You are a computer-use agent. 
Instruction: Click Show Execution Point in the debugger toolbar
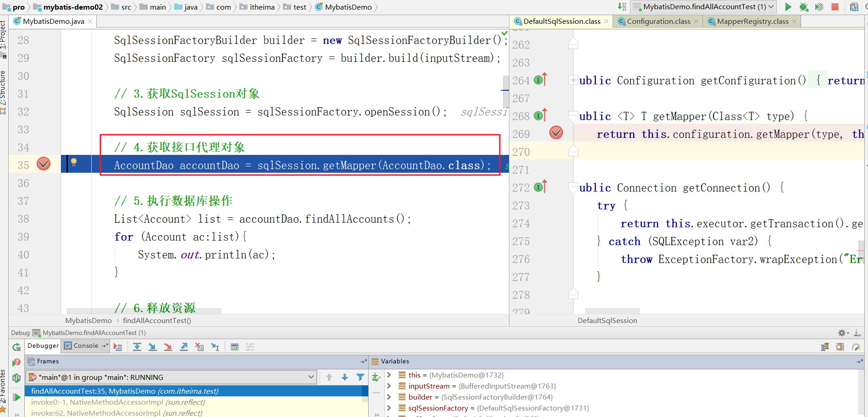point(118,347)
